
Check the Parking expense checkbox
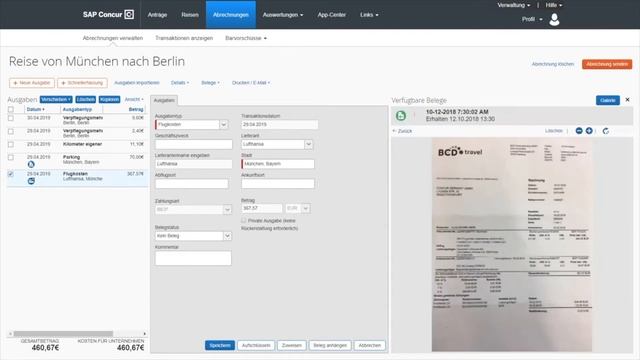pos(11,157)
